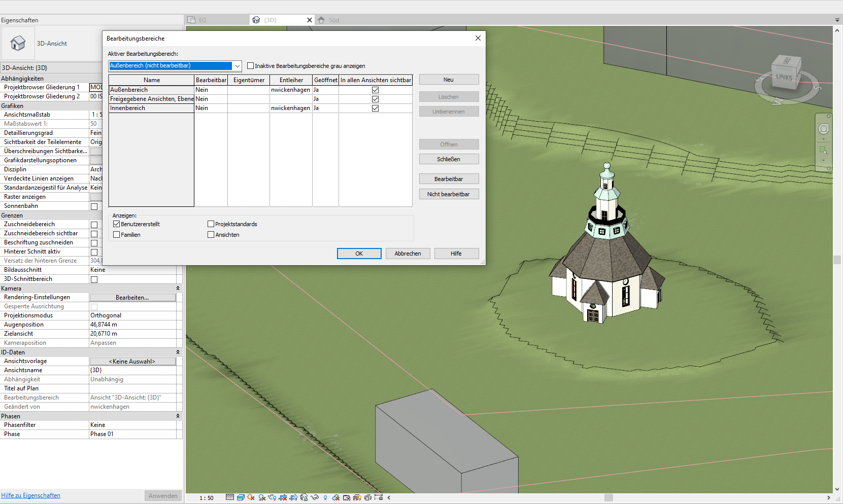Toggle Temporary Hide/Isolate glasses icon
Screen dimensions: 843x504
(x=315, y=497)
